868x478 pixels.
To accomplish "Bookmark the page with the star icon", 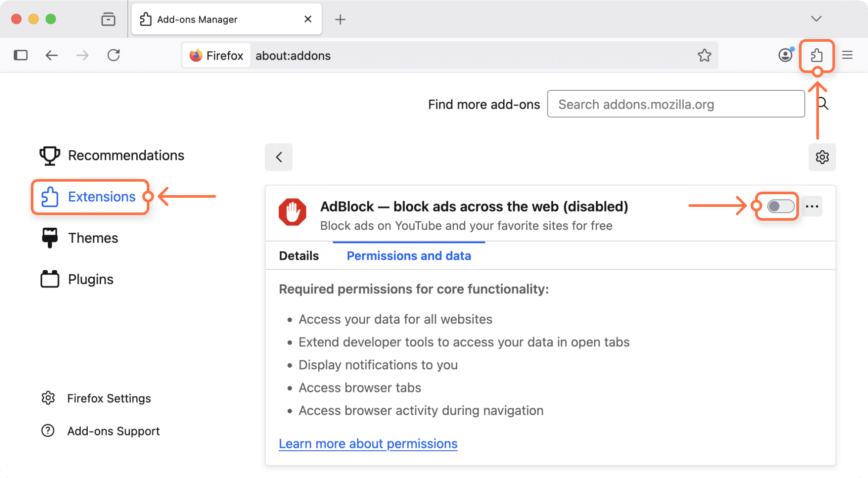I will click(x=705, y=55).
